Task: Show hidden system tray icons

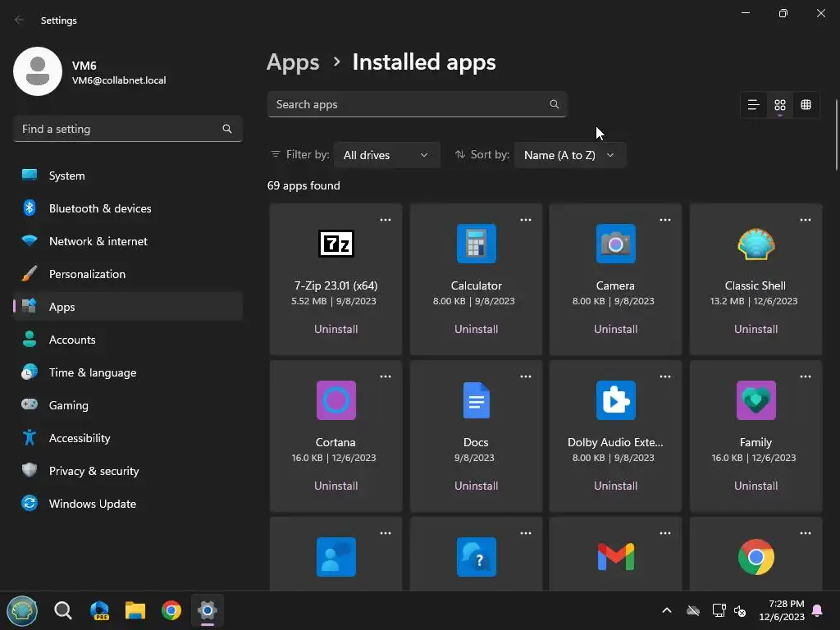Action: (667, 610)
